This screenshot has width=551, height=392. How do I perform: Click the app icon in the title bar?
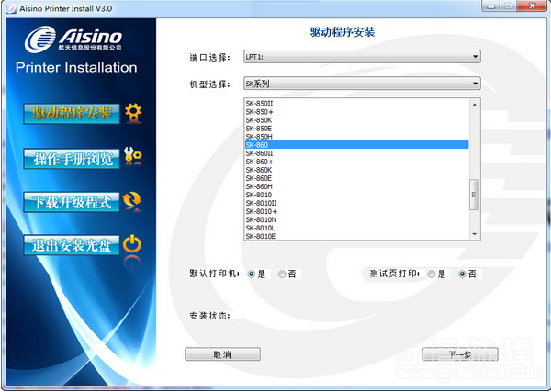(11, 8)
